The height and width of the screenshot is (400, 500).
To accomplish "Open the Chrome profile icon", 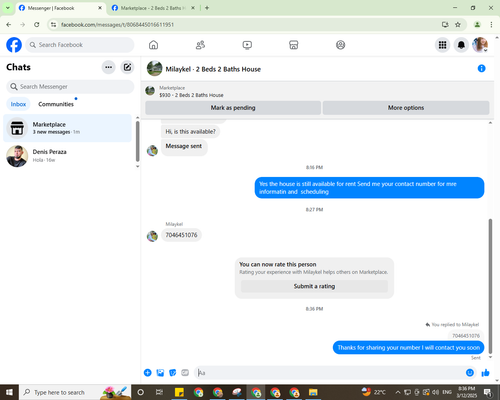I will tap(477, 25).
